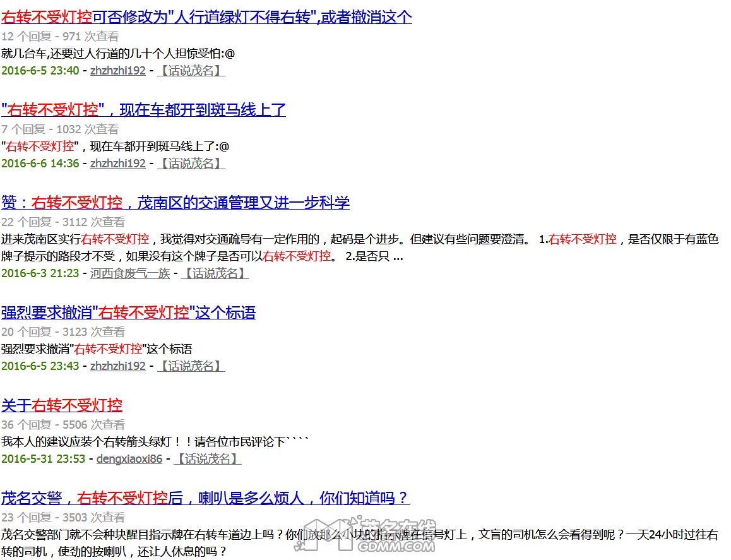The height and width of the screenshot is (560, 731).
Task: Open the thread 赞：右转不受灯控，茂南区的交通管理又进一步科学
Action: point(177,202)
